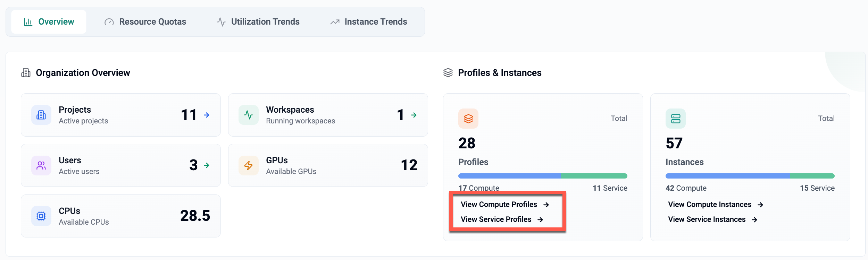Open Users via its green arrow
This screenshot has height=260, width=868.
(x=207, y=166)
